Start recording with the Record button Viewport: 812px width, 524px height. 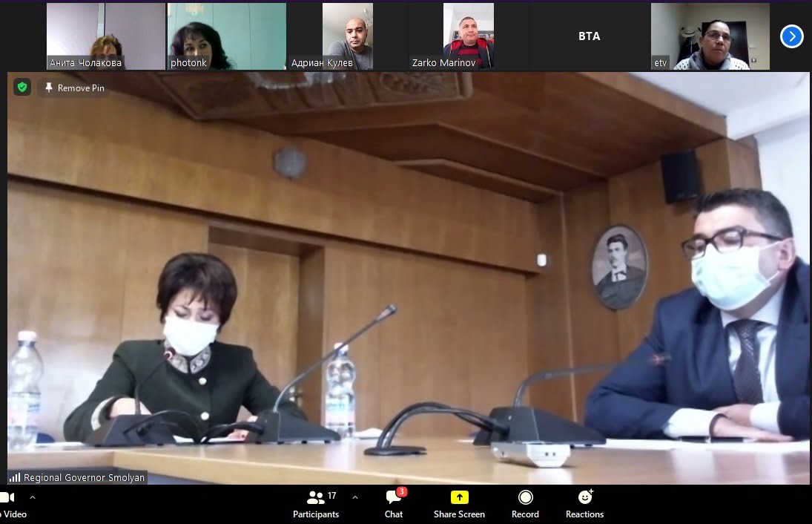click(525, 504)
